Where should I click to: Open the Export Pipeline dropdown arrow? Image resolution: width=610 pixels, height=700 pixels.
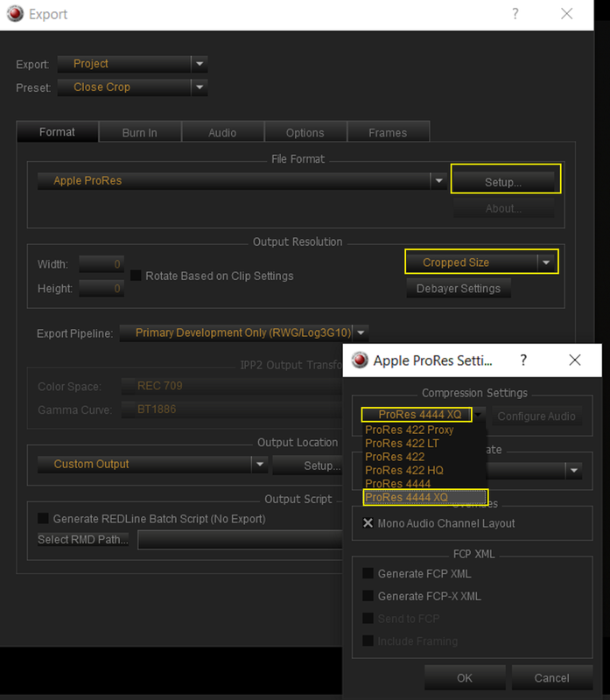point(361,333)
